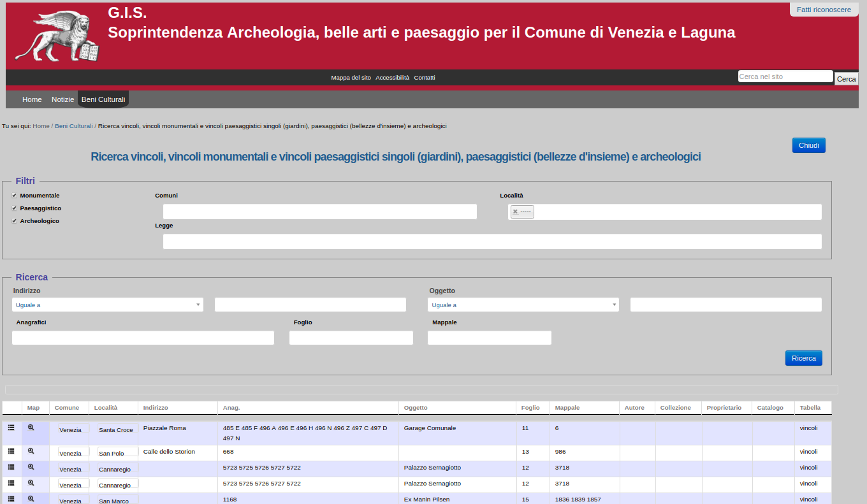The width and height of the screenshot is (867, 504).
Task: Uncheck the Monumentale filter
Action: 14,196
